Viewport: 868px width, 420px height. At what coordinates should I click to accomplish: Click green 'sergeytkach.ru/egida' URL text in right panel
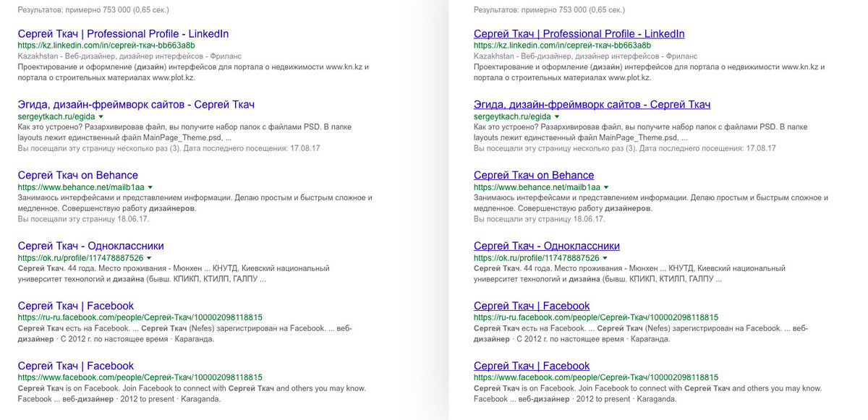(512, 116)
